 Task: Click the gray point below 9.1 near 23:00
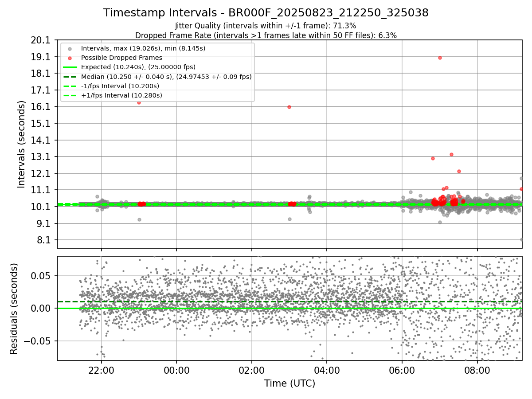click(139, 219)
